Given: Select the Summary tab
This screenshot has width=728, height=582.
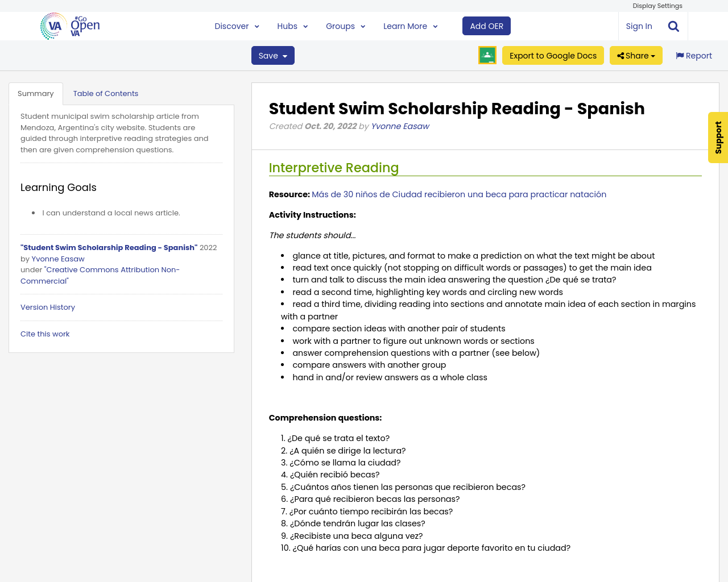Looking at the screenshot, I should (35, 92).
